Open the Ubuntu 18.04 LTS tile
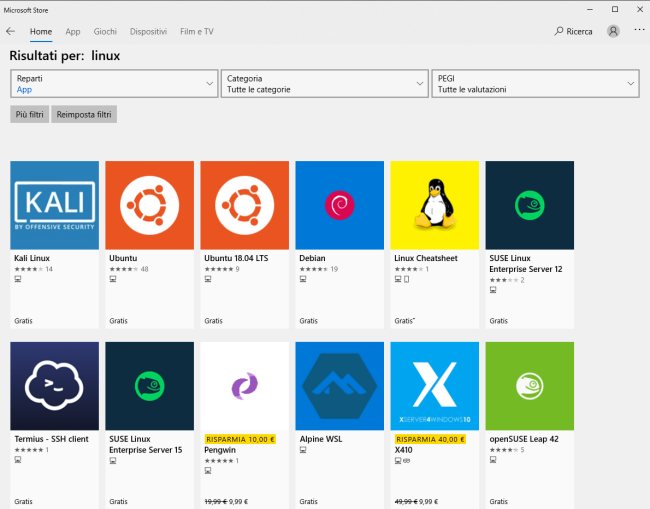 244,205
